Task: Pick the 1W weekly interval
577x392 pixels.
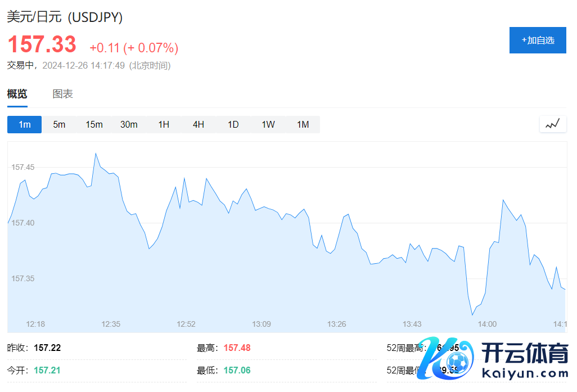Action: click(x=268, y=124)
